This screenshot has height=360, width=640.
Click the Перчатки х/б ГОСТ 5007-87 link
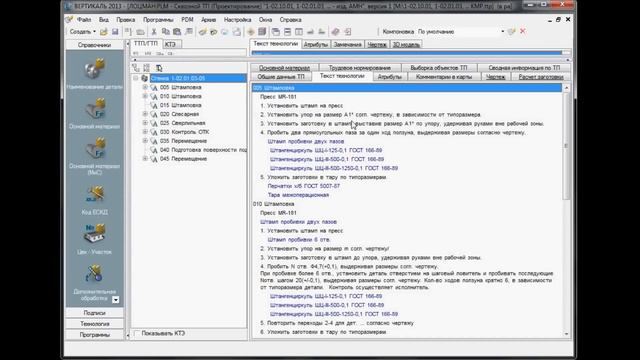point(304,186)
